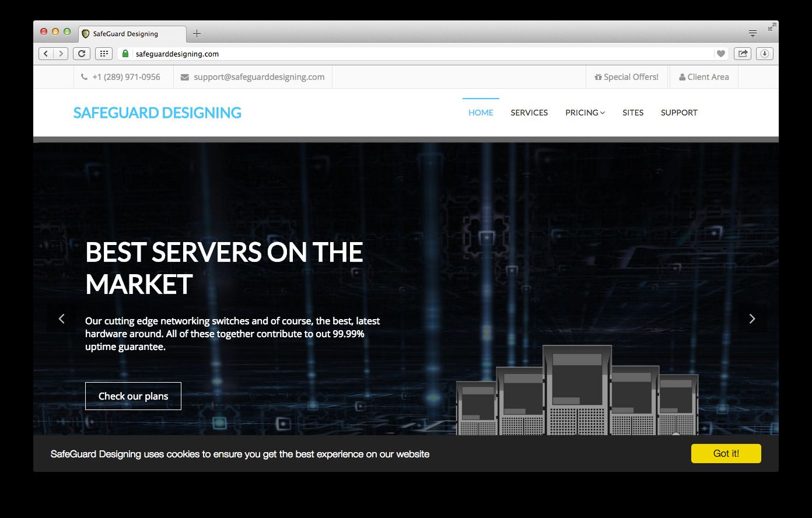
Task: Open a new browser tab
Action: click(x=197, y=33)
